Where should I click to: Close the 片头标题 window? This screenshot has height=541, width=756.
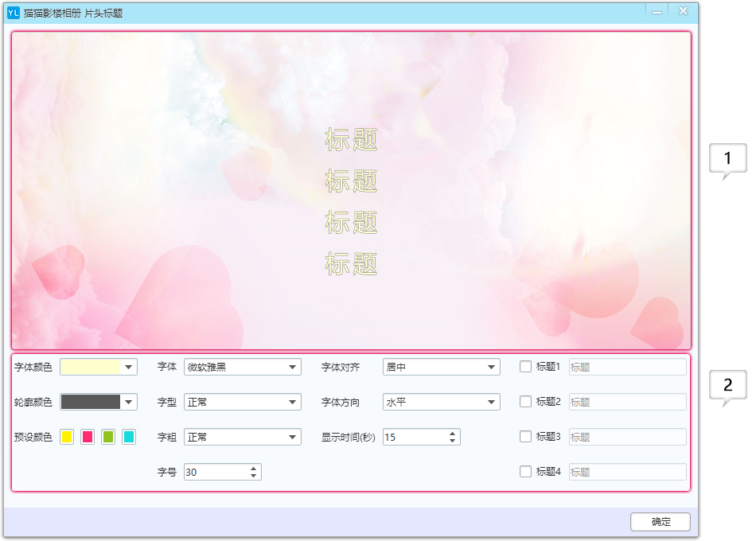point(684,11)
